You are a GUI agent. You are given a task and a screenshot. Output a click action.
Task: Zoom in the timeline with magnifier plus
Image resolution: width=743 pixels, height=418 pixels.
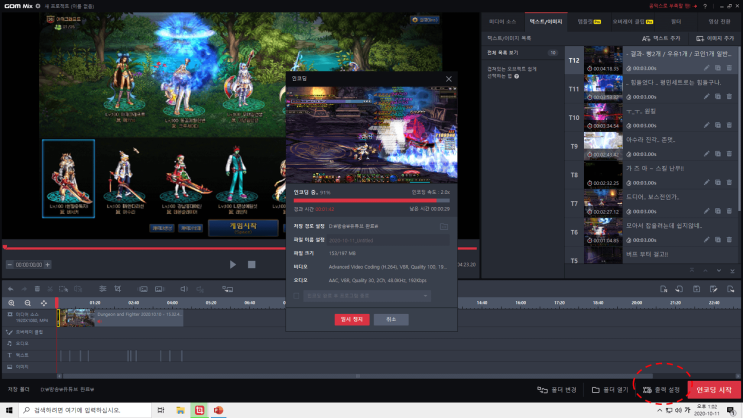(x=11, y=303)
